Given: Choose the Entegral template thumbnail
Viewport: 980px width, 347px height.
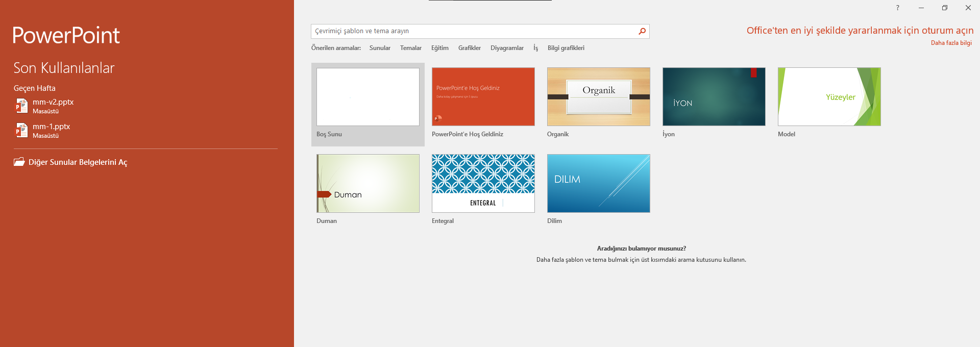Looking at the screenshot, I should (x=483, y=184).
